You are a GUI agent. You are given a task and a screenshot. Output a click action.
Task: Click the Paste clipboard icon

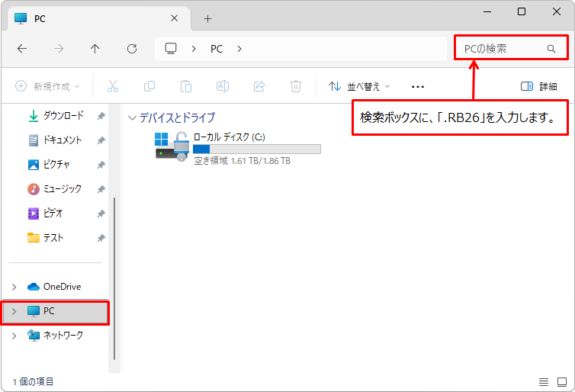[185, 86]
